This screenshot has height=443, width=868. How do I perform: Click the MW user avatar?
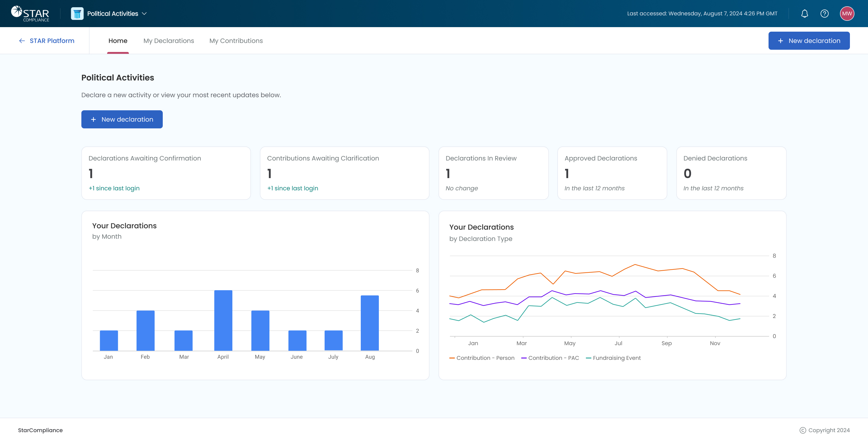[847, 14]
